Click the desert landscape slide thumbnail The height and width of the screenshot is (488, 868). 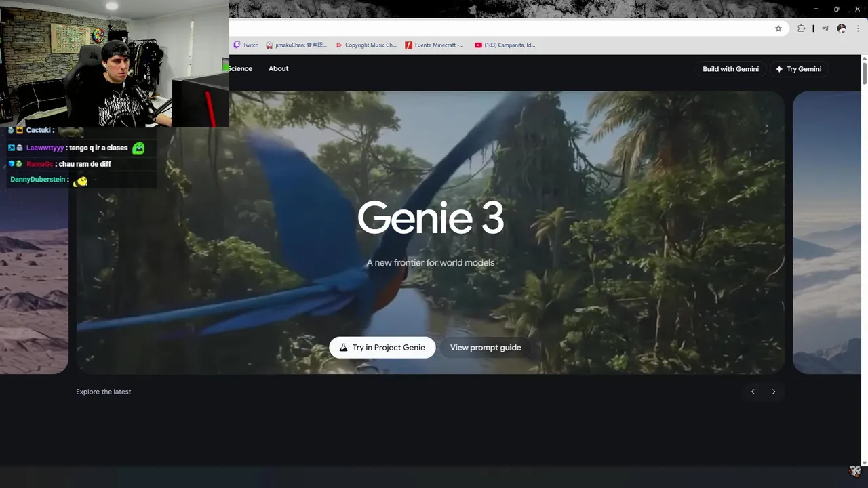(34, 281)
